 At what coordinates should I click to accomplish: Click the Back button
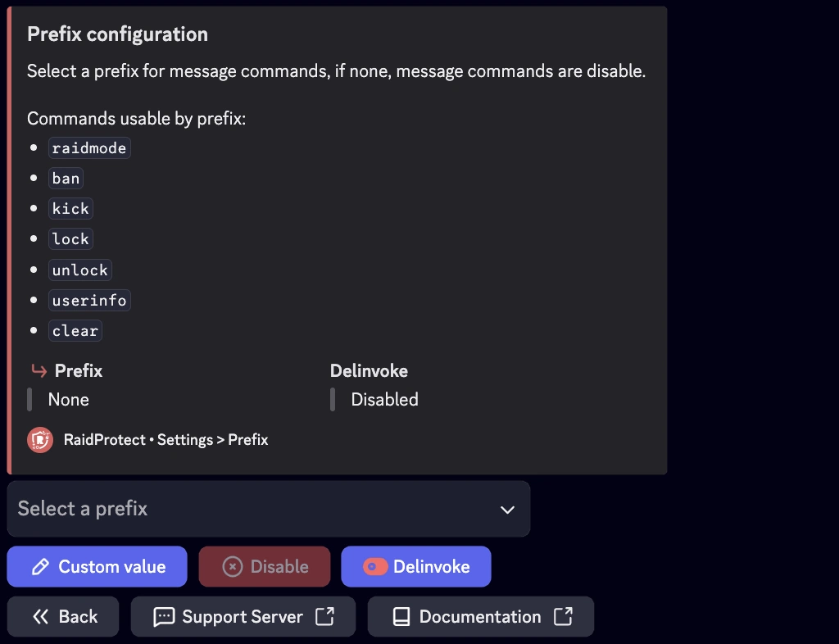click(63, 616)
